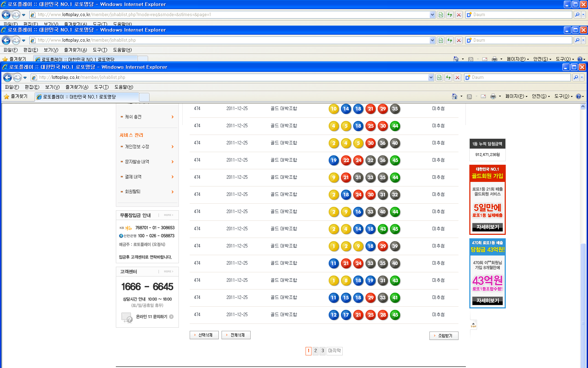
Task: Click the Back arrow in the frontmost window
Action: (7, 77)
